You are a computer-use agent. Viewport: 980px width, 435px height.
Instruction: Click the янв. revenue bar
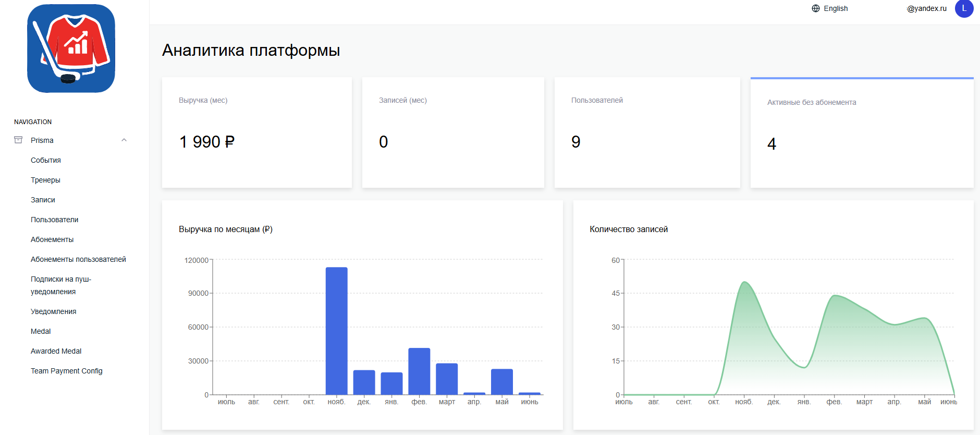tap(391, 383)
